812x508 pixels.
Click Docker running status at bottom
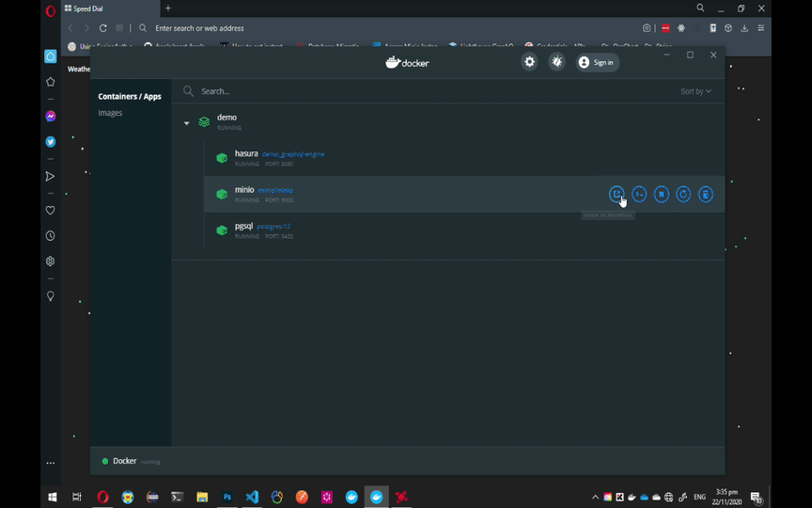point(131,461)
